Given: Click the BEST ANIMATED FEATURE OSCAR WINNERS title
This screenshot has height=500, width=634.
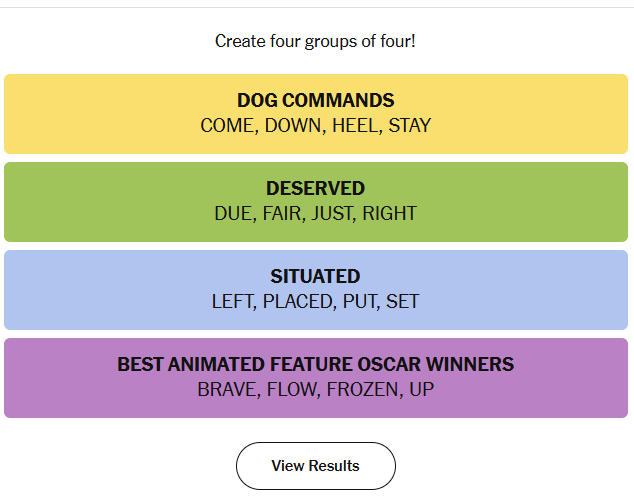Looking at the screenshot, I should point(315,364).
